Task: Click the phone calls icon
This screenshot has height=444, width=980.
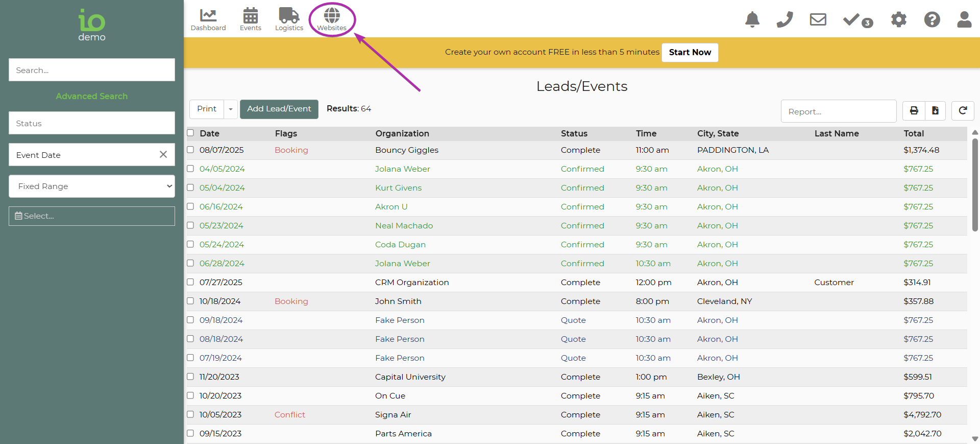Action: (785, 20)
